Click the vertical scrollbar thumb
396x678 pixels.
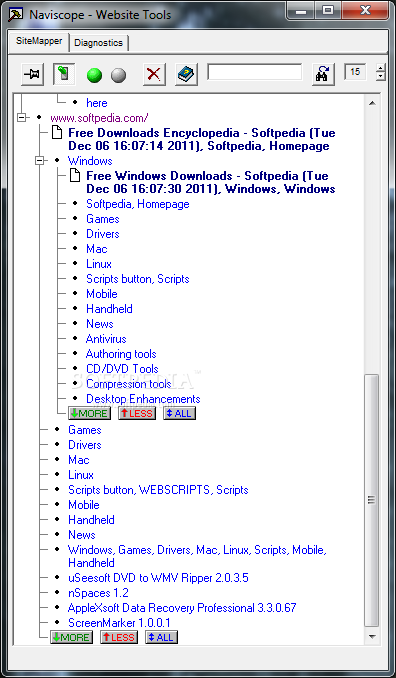coord(371,501)
